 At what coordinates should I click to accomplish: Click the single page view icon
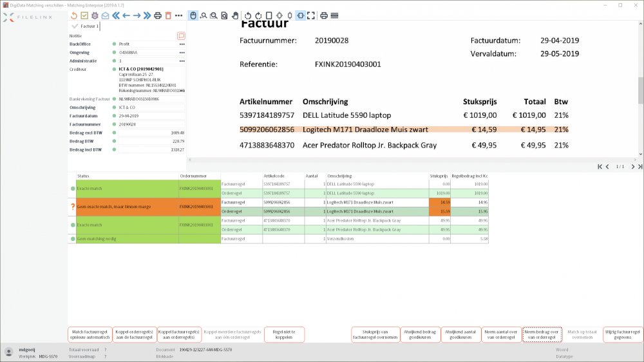click(x=269, y=15)
